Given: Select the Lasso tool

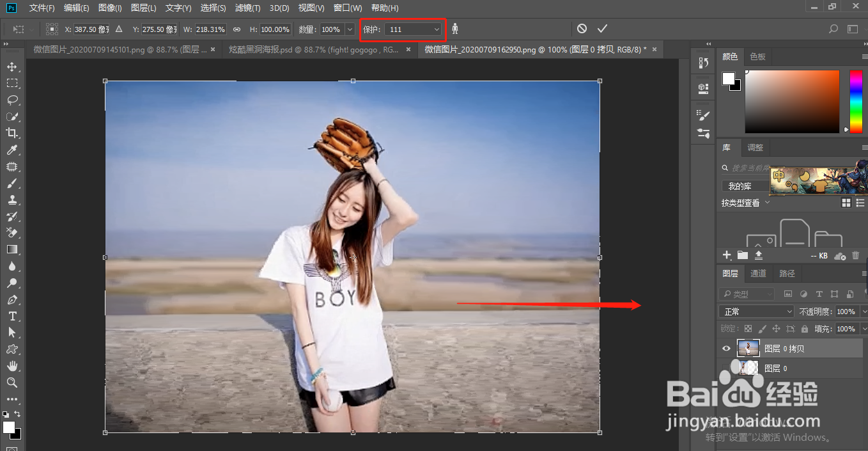Looking at the screenshot, I should (x=12, y=100).
